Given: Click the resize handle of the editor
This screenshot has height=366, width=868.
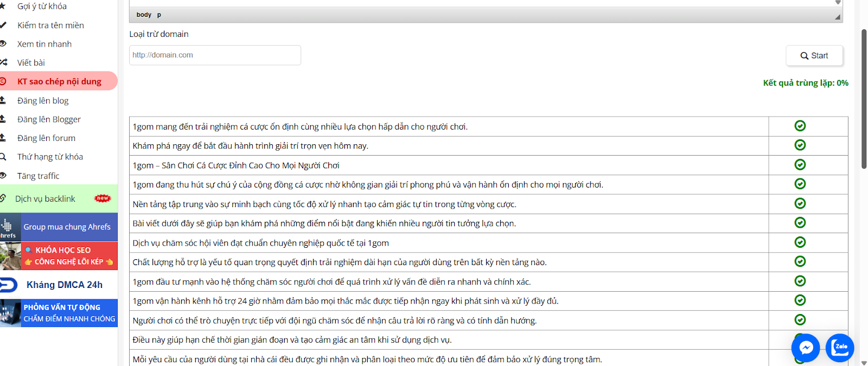Looking at the screenshot, I should [x=838, y=17].
